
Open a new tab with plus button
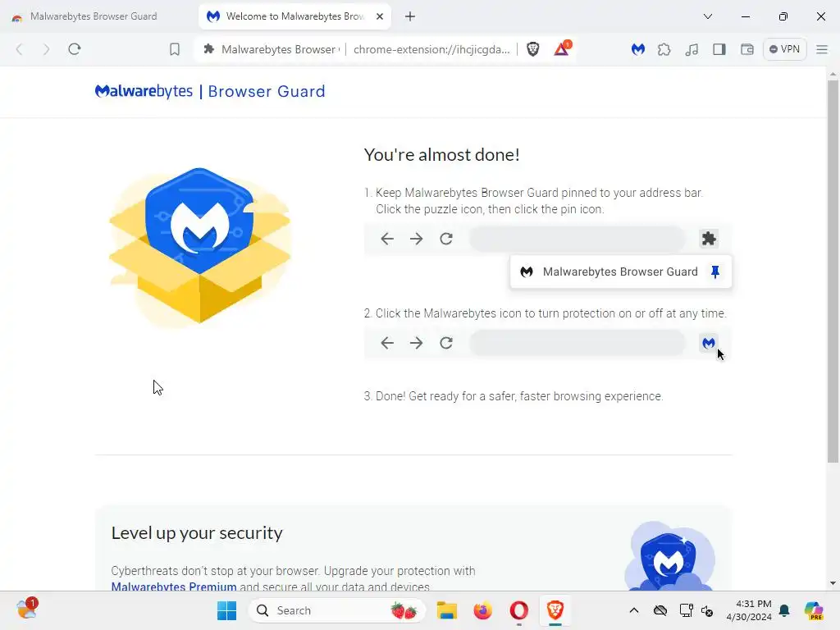(x=410, y=16)
